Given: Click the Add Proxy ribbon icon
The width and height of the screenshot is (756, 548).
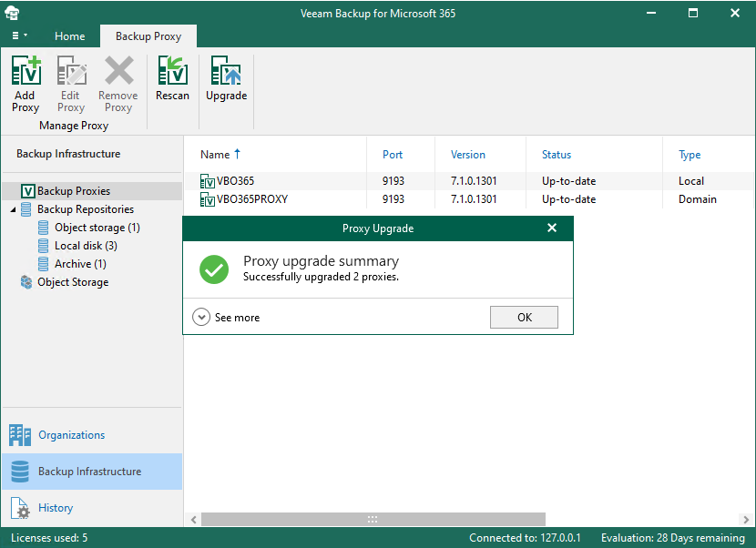Looking at the screenshot, I should (x=26, y=70).
